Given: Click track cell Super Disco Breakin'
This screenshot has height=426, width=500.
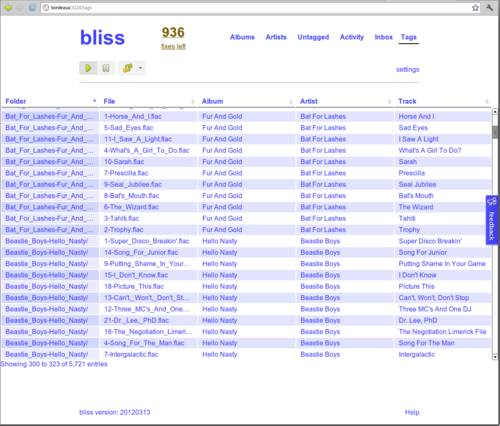Looking at the screenshot, I should (443, 241).
